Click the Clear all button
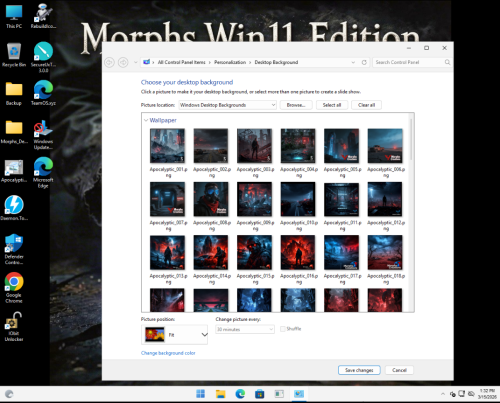Image resolution: width=500 pixels, height=403 pixels. coord(366,105)
